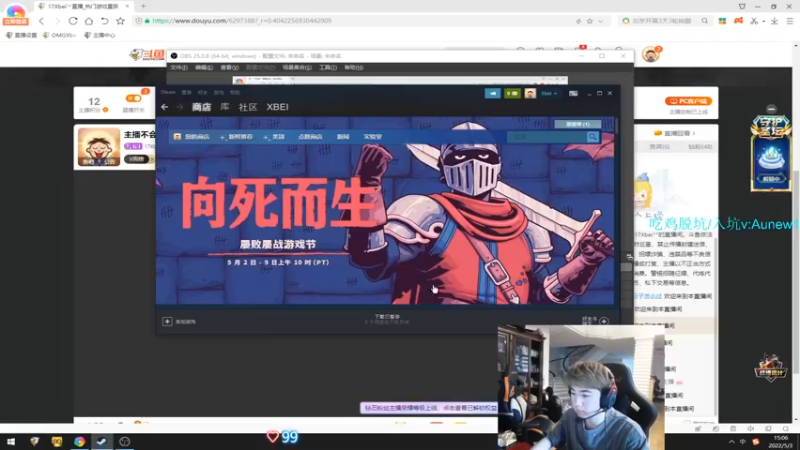Click the 向死而生 sale banner
800x450 pixels.
[385, 210]
